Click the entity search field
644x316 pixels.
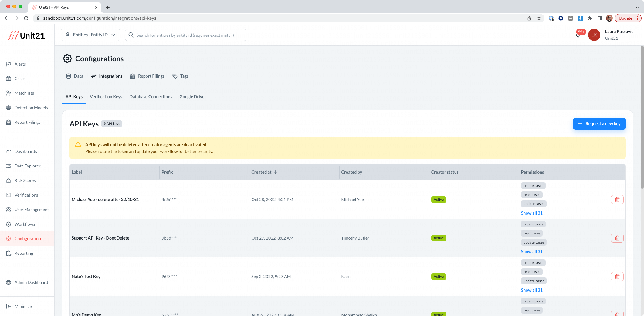185,35
